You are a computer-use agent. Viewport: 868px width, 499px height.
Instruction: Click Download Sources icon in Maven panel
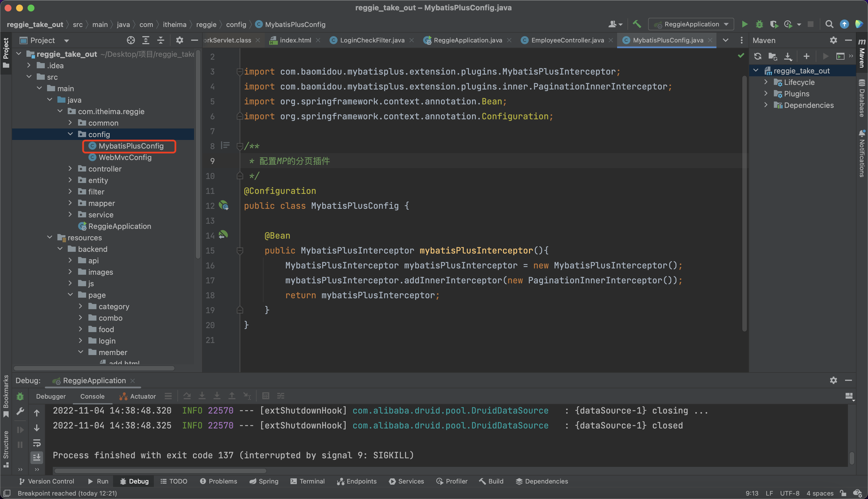pos(788,56)
